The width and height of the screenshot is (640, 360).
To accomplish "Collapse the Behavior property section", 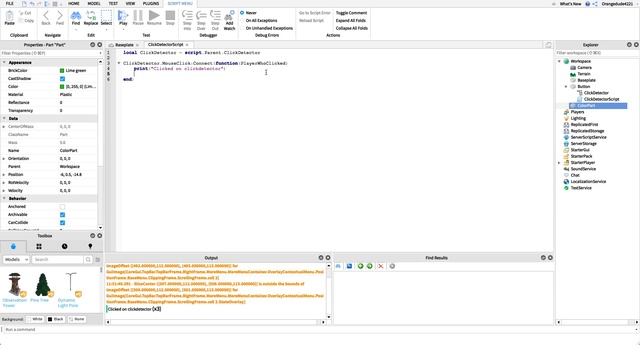I will pyautogui.click(x=4, y=198).
